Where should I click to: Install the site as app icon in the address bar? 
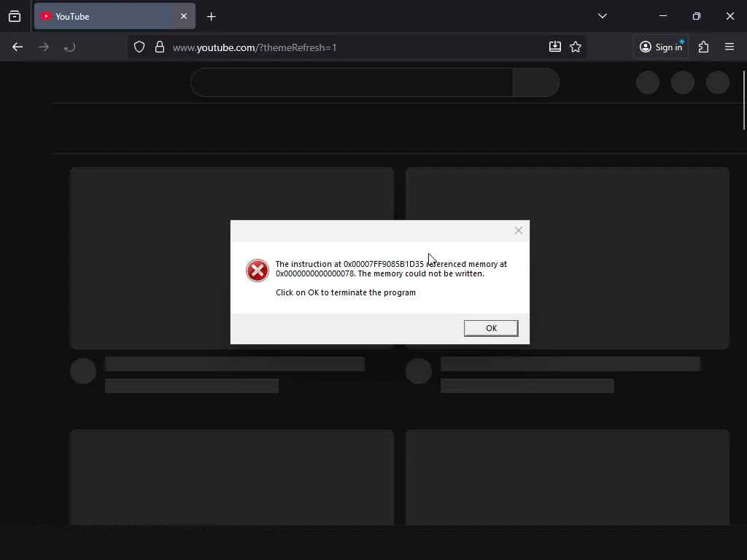pyautogui.click(x=555, y=47)
